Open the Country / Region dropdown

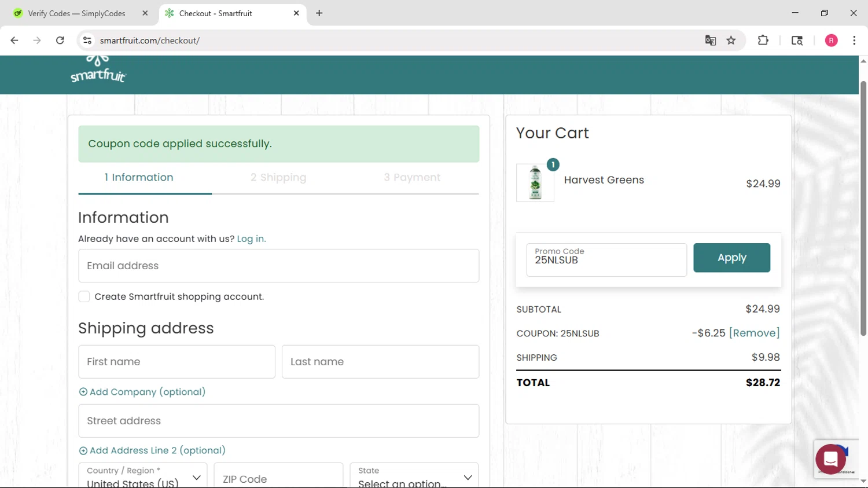(142, 477)
